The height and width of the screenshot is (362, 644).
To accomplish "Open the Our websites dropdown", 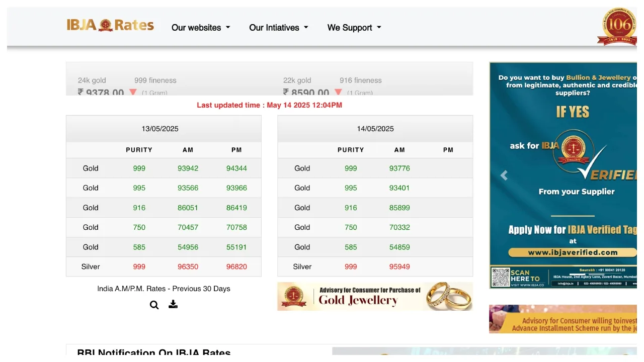I will [201, 28].
